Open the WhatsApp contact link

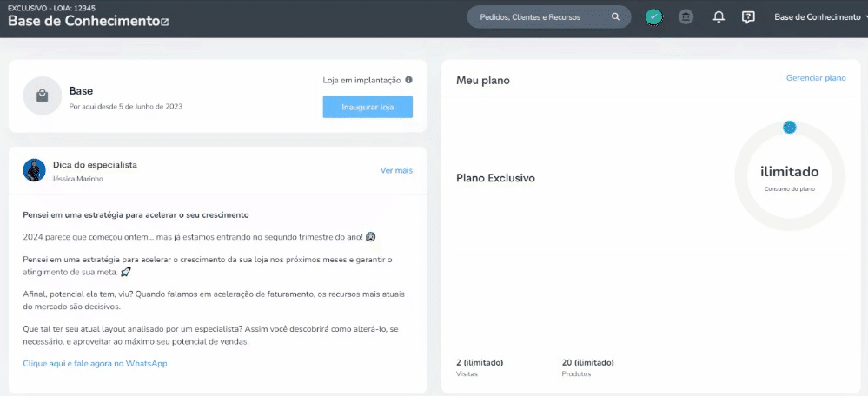point(95,363)
